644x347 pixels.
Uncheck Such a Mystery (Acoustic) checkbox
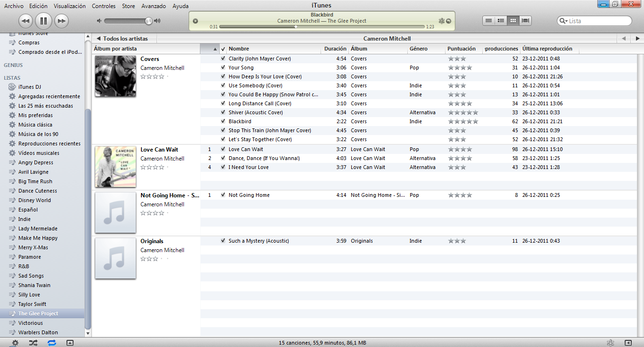pos(223,241)
